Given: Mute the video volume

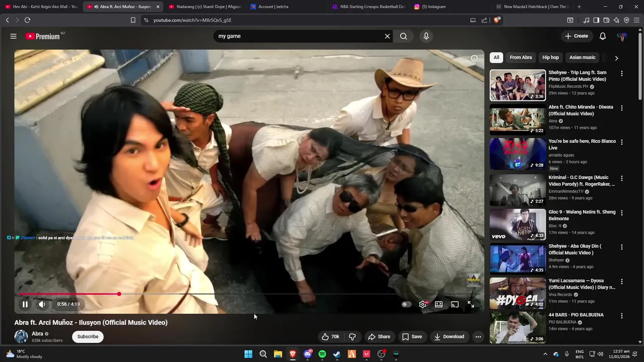Looking at the screenshot, I should 42,304.
